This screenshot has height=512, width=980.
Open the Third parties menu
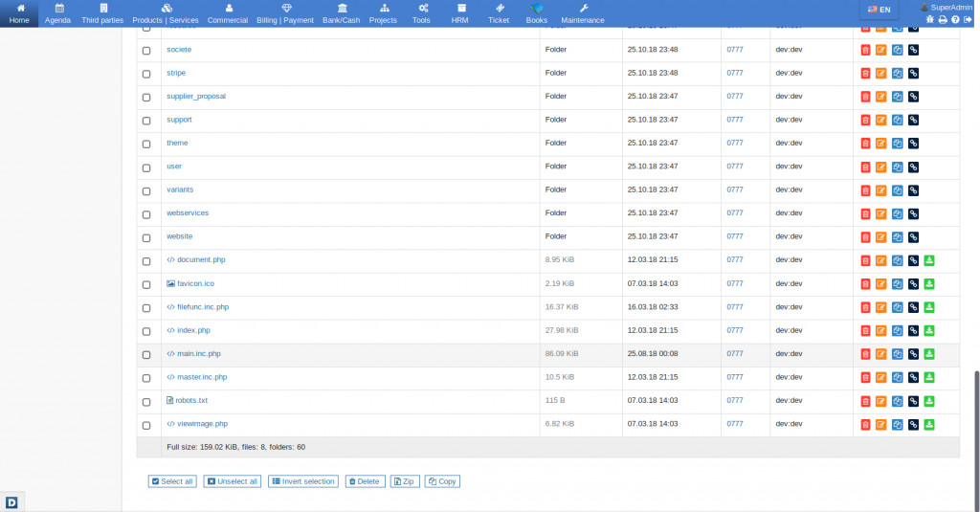pos(102,13)
